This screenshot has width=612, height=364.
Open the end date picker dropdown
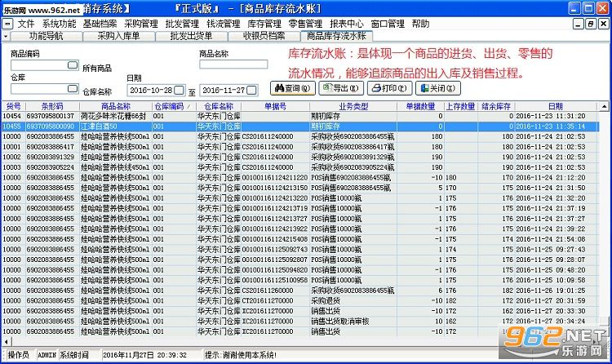click(252, 91)
